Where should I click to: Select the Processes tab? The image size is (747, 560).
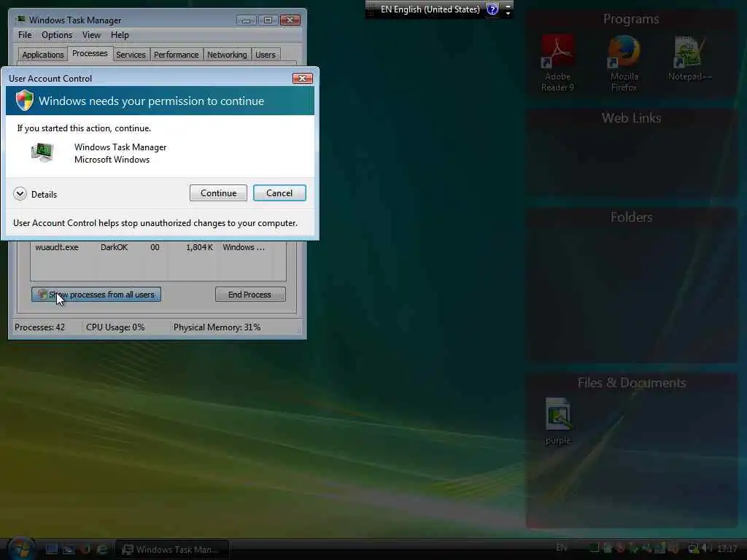(x=90, y=53)
